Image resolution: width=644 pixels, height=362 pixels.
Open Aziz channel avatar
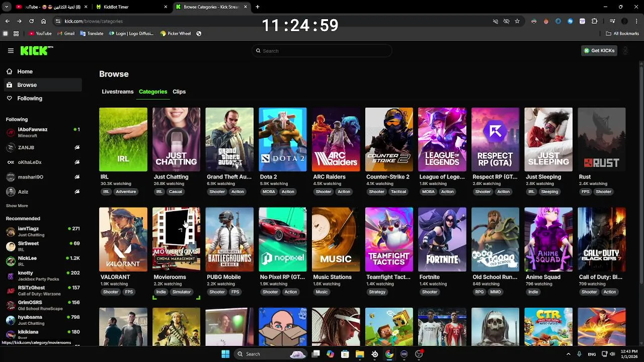click(11, 192)
